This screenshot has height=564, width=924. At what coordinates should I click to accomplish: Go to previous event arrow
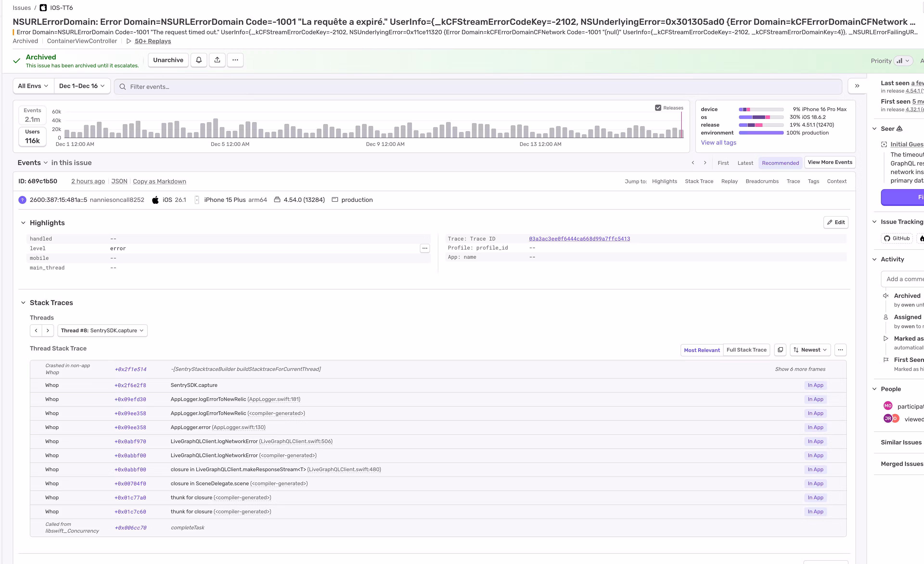(693, 163)
